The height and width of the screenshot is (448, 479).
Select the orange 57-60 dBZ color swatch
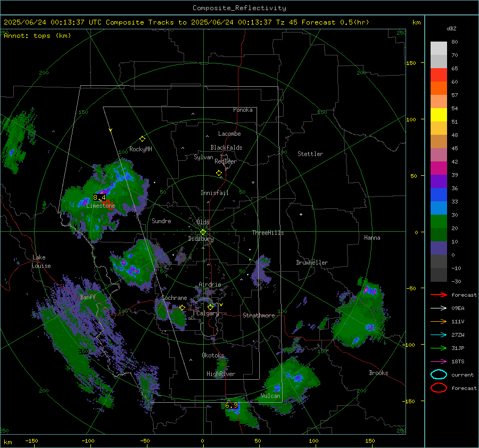click(439, 88)
